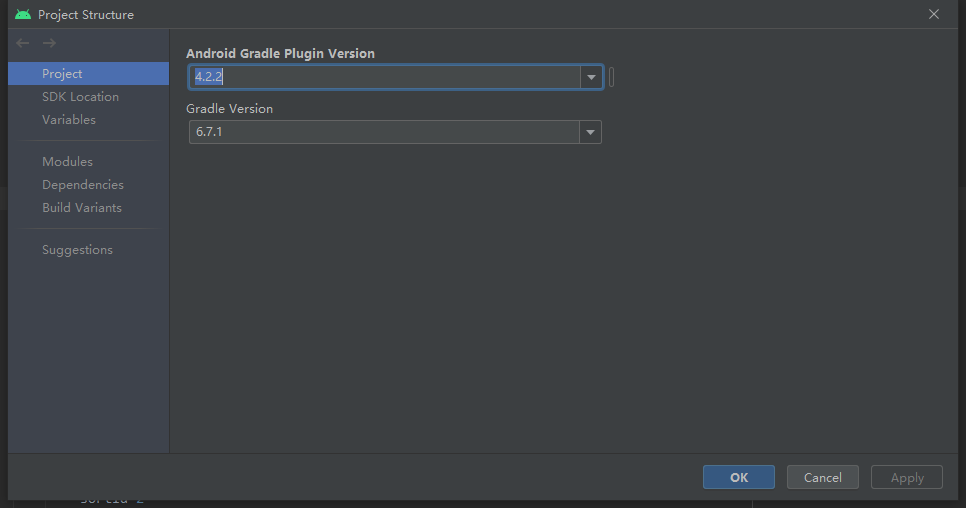Close the Project Structure dialog

934,14
